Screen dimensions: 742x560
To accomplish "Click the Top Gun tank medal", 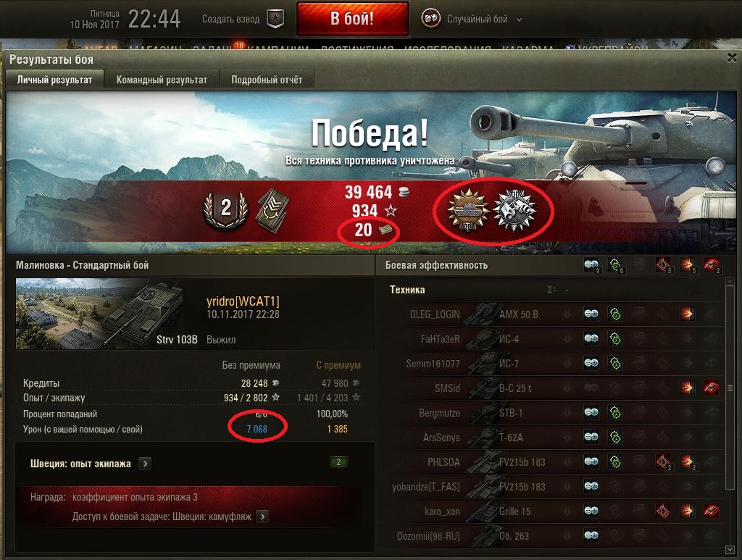I will tap(468, 209).
